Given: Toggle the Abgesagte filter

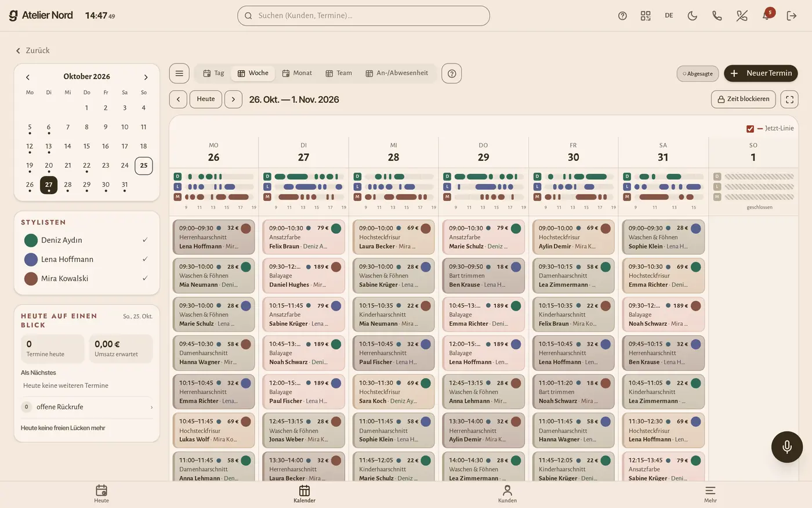Looking at the screenshot, I should (x=698, y=74).
